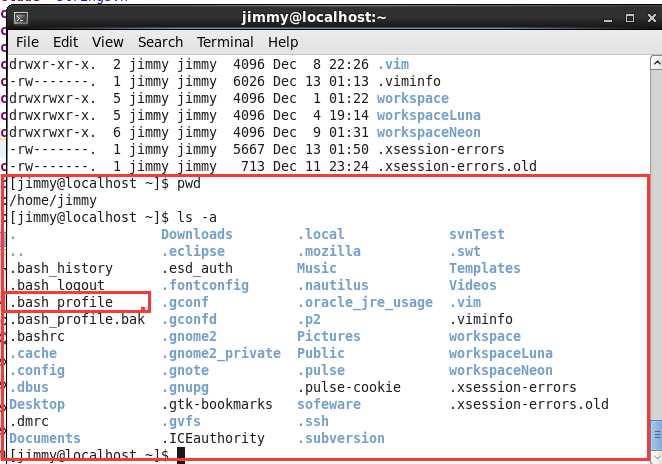
Task: Click the .dbus directory name
Action: click(29, 387)
